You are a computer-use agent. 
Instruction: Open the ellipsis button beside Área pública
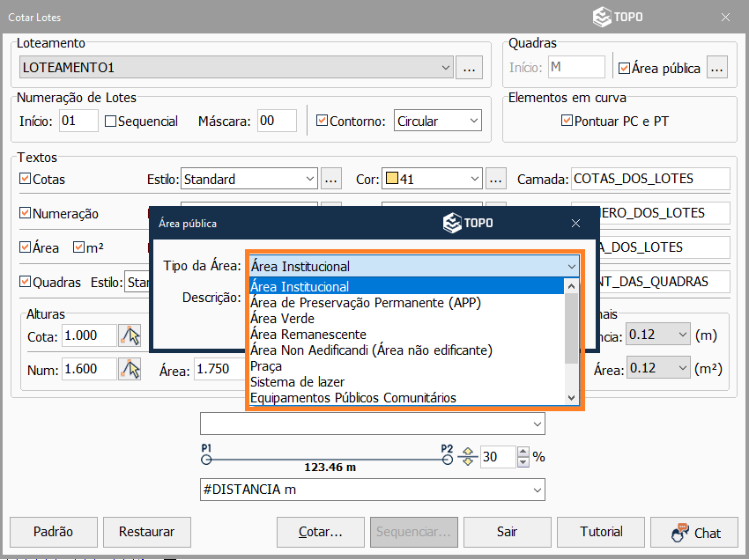point(717,67)
